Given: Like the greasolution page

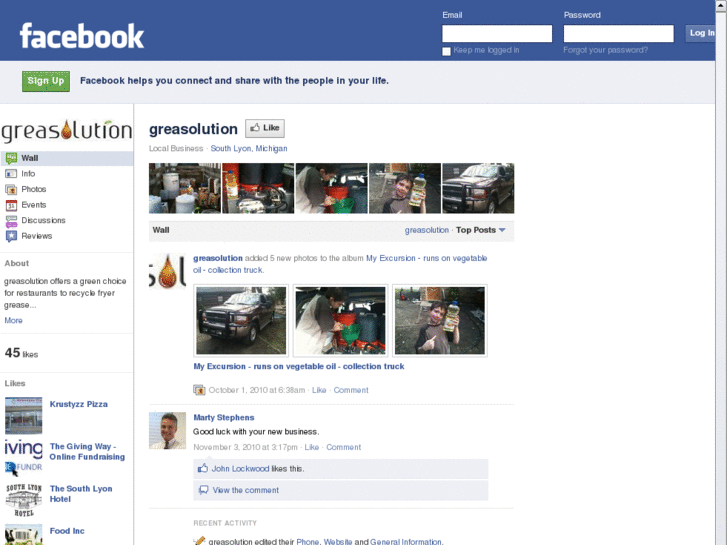Looking at the screenshot, I should [265, 128].
